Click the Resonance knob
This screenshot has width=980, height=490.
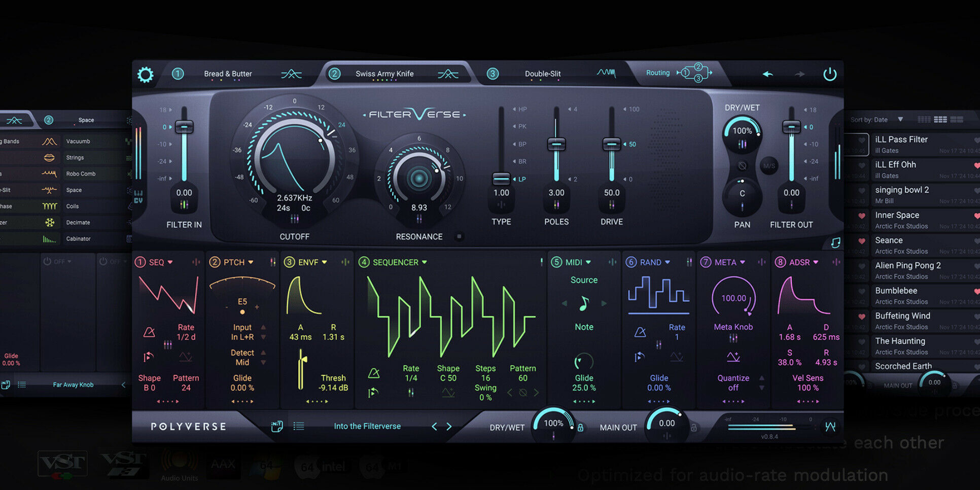point(419,178)
